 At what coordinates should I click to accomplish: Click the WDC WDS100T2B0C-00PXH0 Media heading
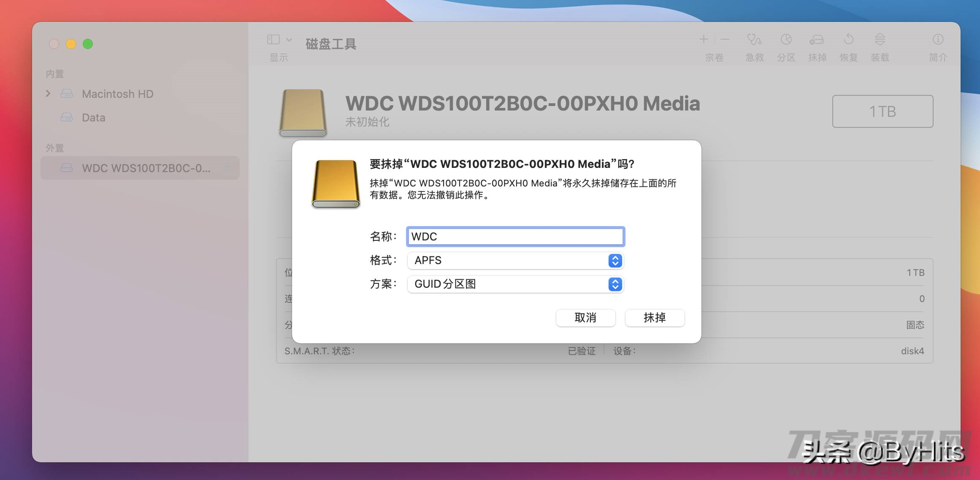pos(522,103)
